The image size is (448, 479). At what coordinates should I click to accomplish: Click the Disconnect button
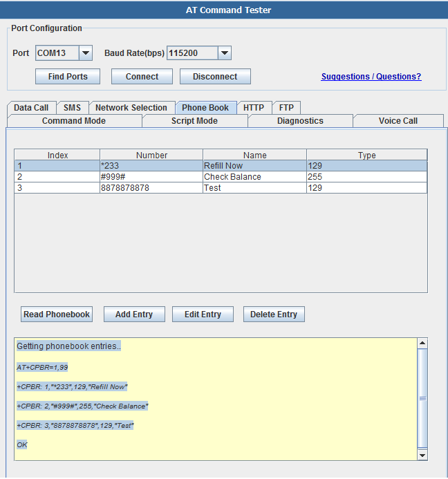coord(215,76)
